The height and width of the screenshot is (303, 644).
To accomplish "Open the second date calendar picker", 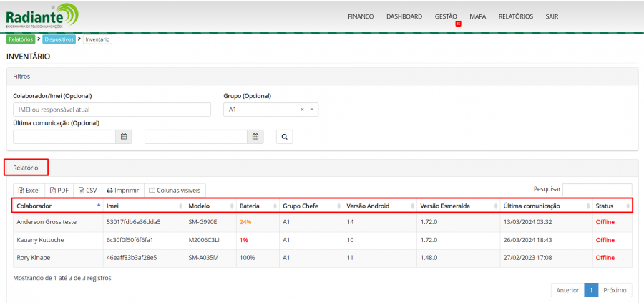I will tap(255, 136).
